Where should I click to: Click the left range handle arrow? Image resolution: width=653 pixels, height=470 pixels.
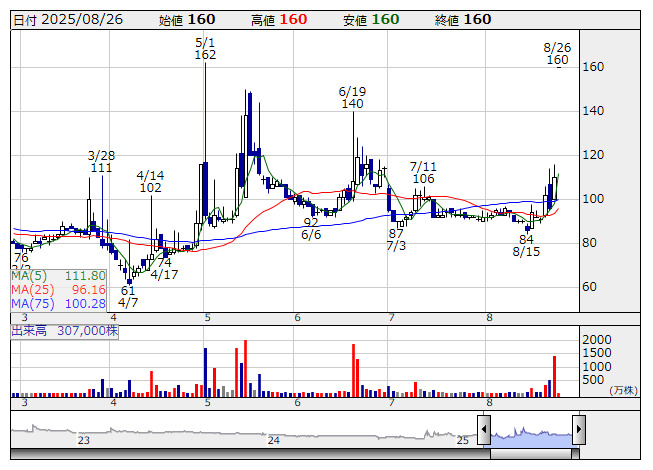point(484,431)
